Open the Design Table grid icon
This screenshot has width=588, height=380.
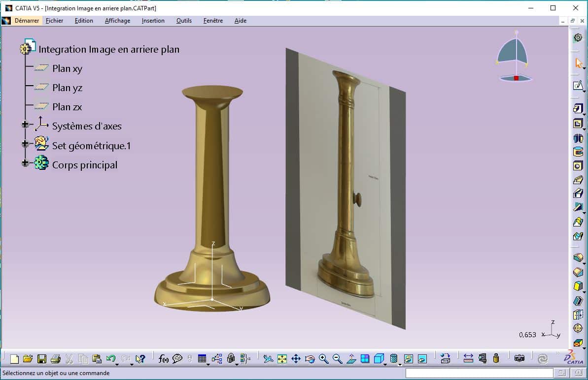(x=202, y=359)
